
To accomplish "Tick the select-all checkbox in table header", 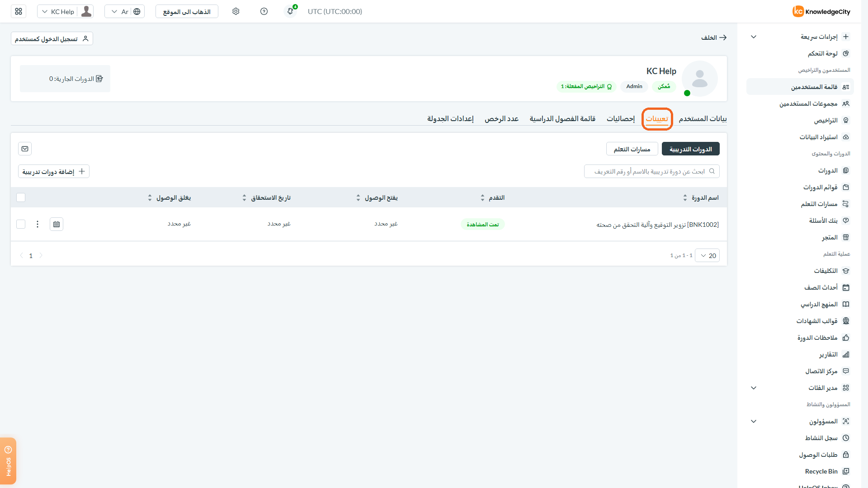I will pos(21,197).
